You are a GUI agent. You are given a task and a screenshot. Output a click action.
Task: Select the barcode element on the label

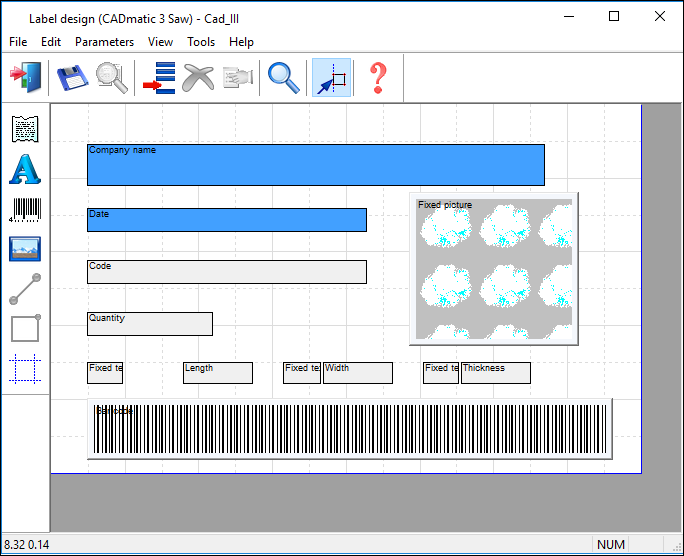tap(350, 429)
